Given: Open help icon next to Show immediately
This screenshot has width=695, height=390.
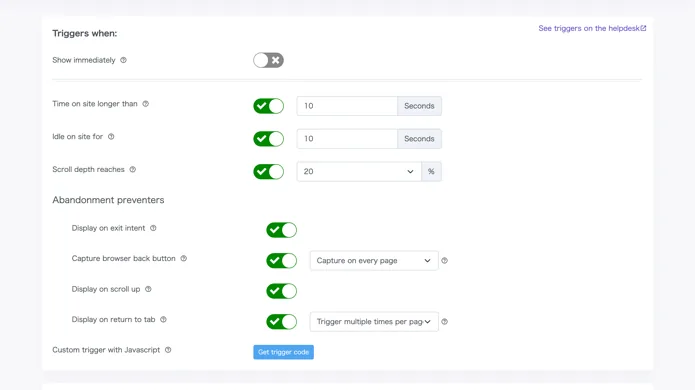Looking at the screenshot, I should (123, 60).
